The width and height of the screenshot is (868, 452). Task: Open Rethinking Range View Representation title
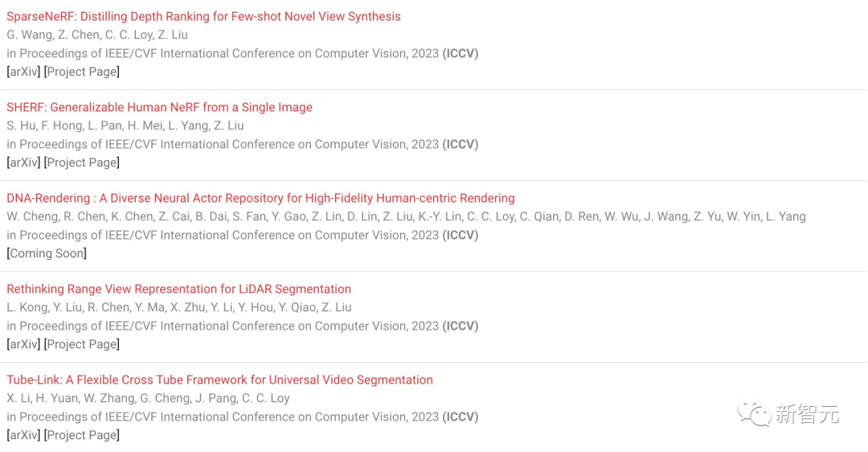[x=178, y=290]
